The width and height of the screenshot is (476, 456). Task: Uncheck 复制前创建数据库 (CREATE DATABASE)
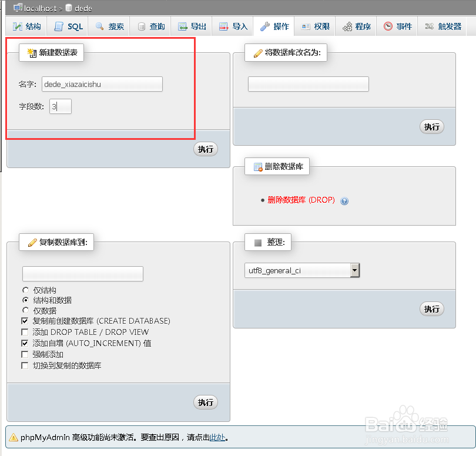pyautogui.click(x=25, y=321)
